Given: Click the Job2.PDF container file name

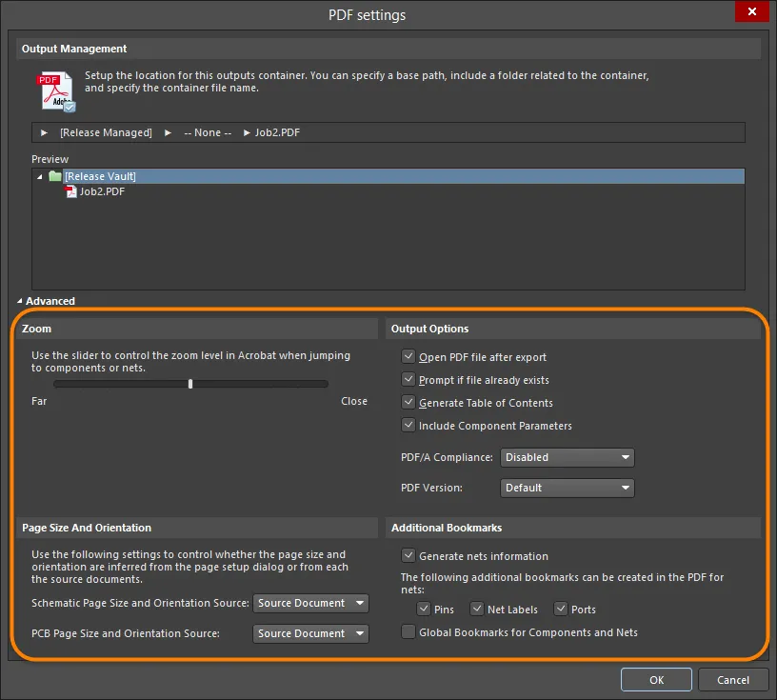Looking at the screenshot, I should [x=277, y=133].
